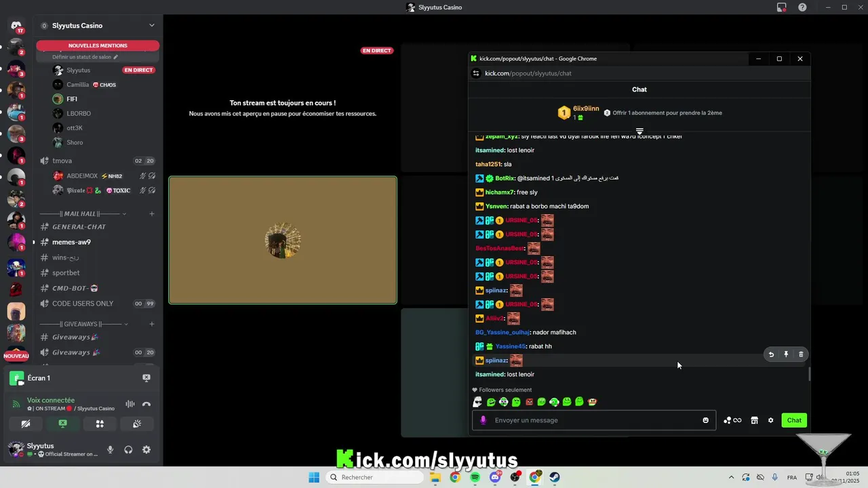The width and height of the screenshot is (868, 488).
Task: Open the activities launcher button
Action: tap(100, 424)
